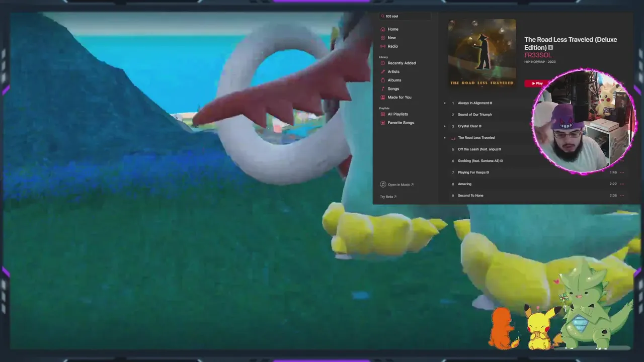Play track Off the Leash (feat. anpu)
Screen dimensions: 644x362
coord(479,149)
